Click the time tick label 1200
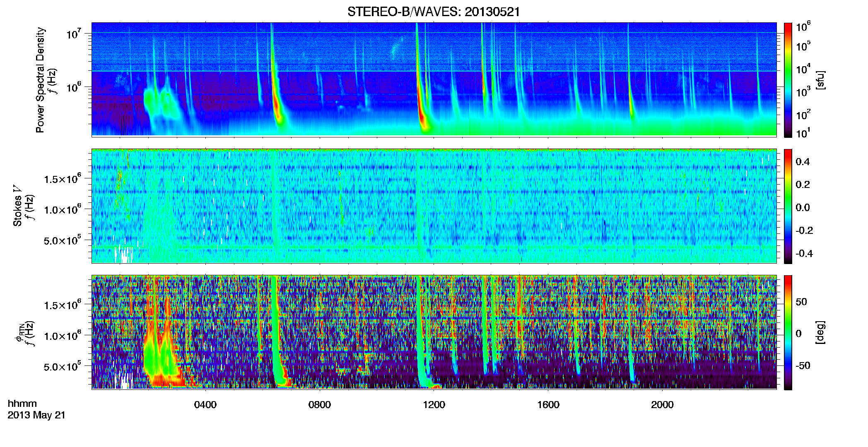Screen dimensions: 868x447 434,405
